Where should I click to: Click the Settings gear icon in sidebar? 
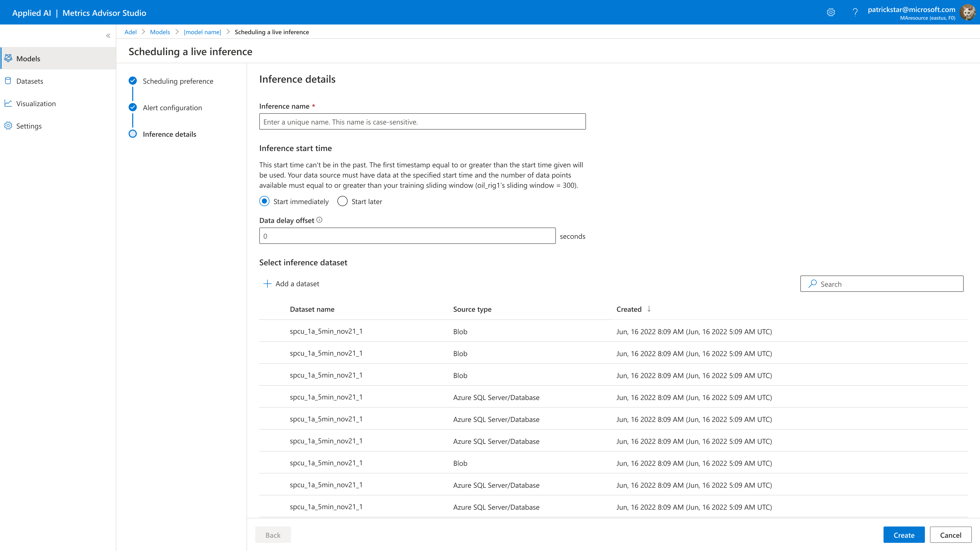click(x=8, y=126)
